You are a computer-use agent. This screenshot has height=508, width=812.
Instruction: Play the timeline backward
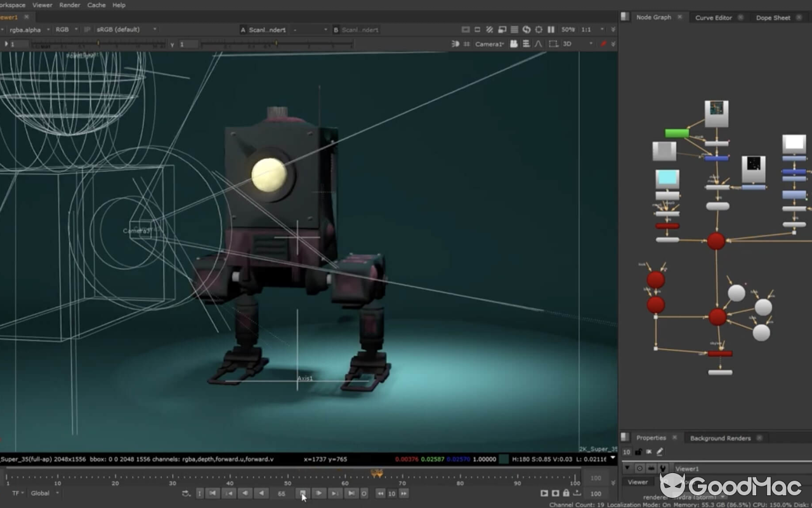click(261, 493)
